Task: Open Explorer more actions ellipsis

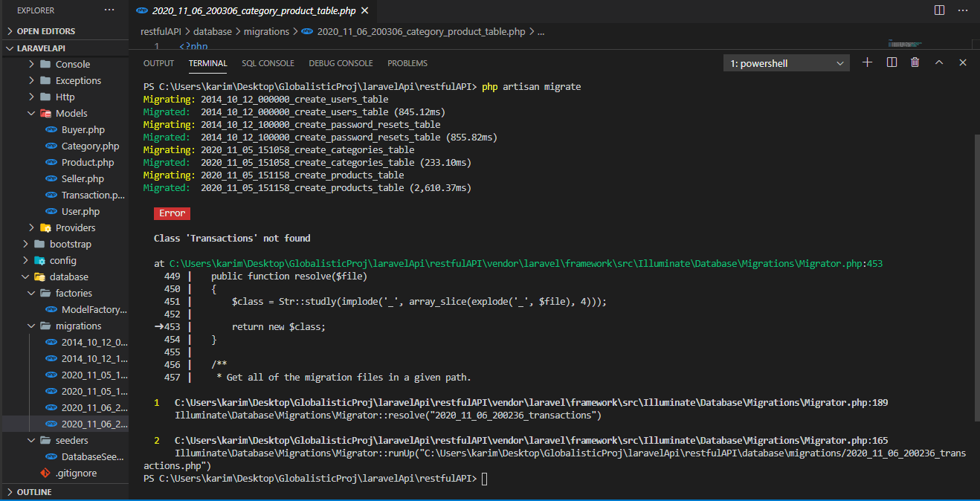Action: point(109,10)
